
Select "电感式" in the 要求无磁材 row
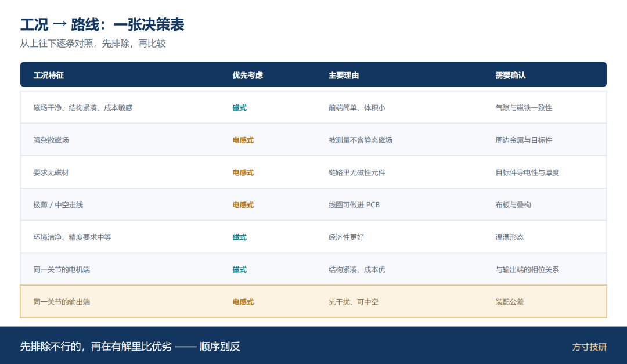(x=243, y=172)
